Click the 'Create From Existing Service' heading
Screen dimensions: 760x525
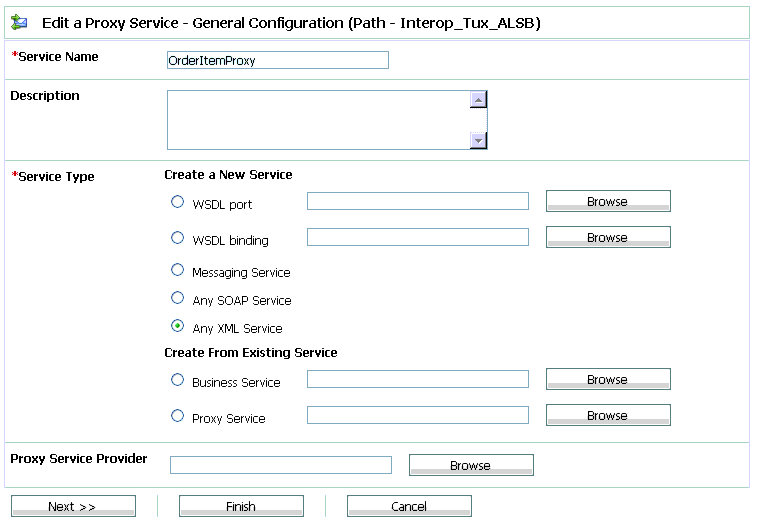click(251, 352)
